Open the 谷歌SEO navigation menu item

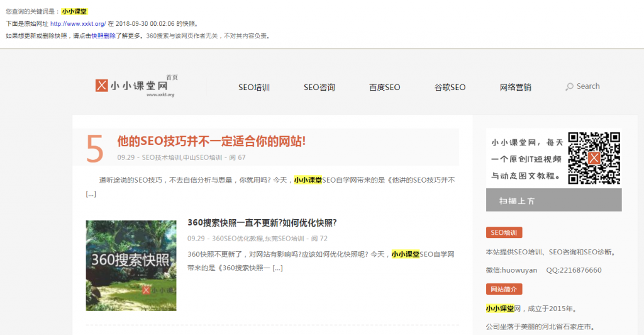[x=450, y=87]
